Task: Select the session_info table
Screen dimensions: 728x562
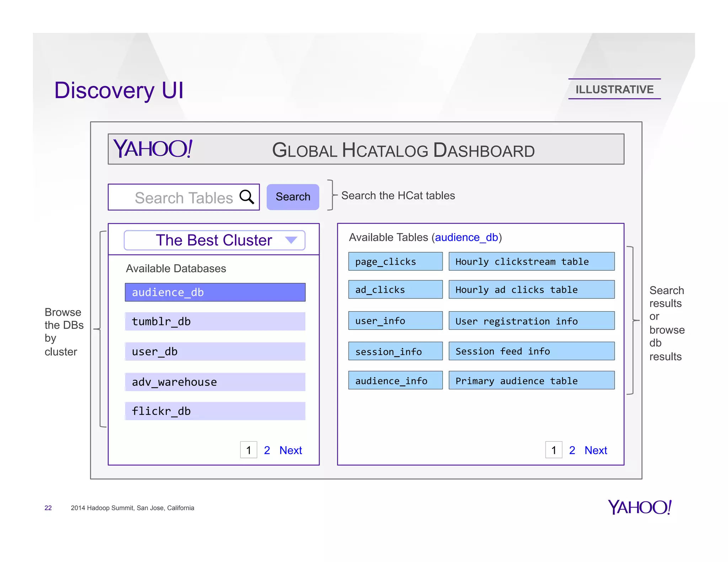Action: (395, 351)
